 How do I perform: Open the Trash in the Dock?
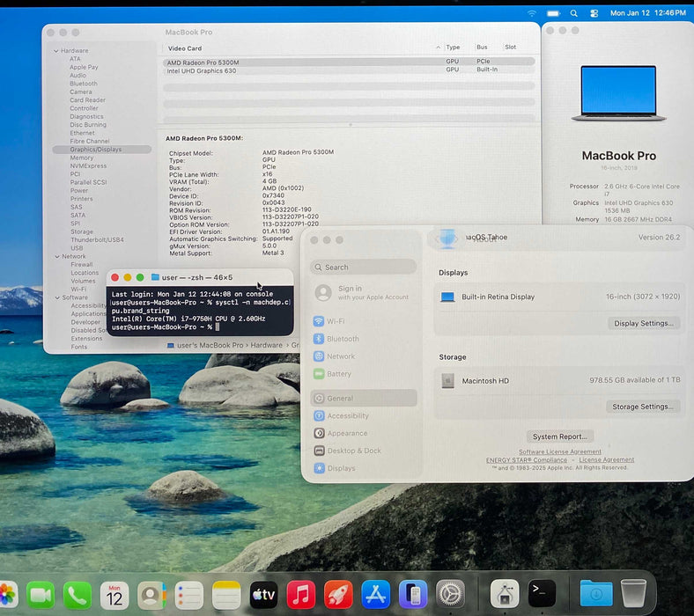pos(634,593)
